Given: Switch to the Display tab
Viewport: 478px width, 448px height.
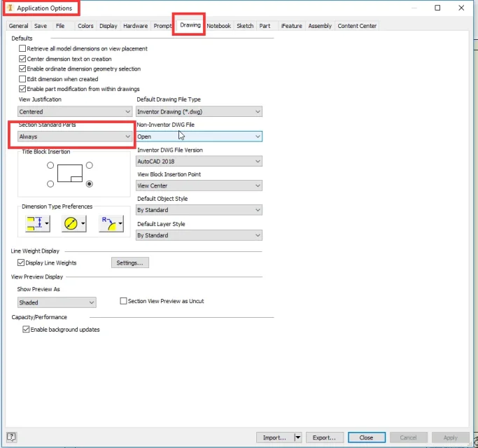Looking at the screenshot, I should pos(108,26).
